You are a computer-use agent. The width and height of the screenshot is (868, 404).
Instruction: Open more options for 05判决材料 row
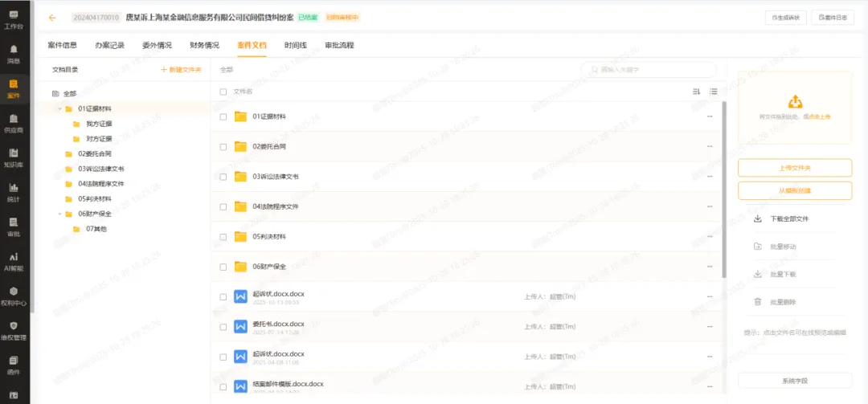710,236
